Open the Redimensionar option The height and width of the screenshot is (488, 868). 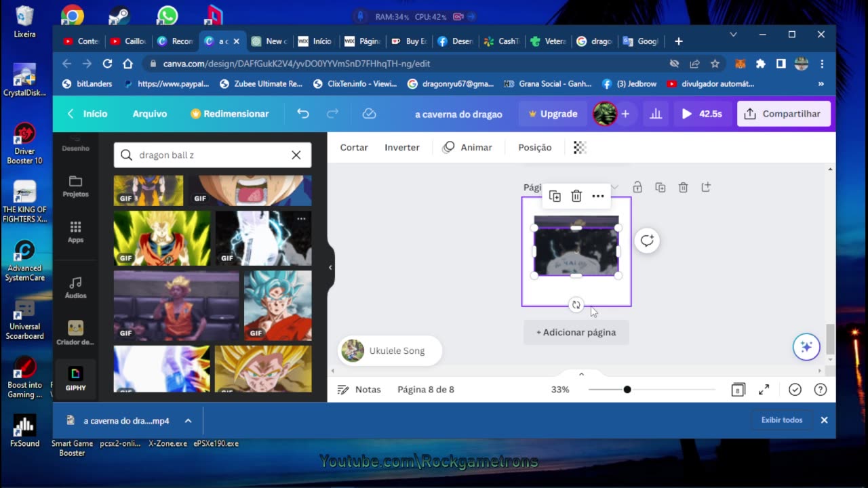pyautogui.click(x=230, y=114)
